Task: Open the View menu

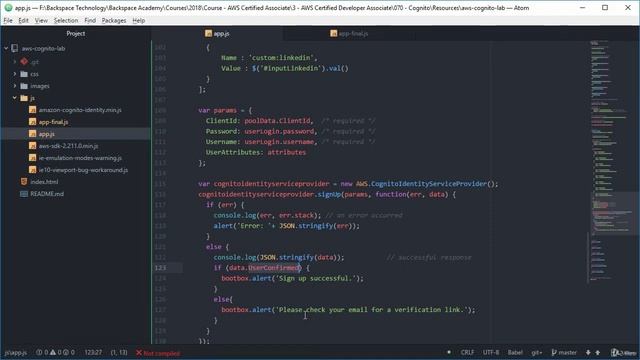Action: [x=41, y=20]
